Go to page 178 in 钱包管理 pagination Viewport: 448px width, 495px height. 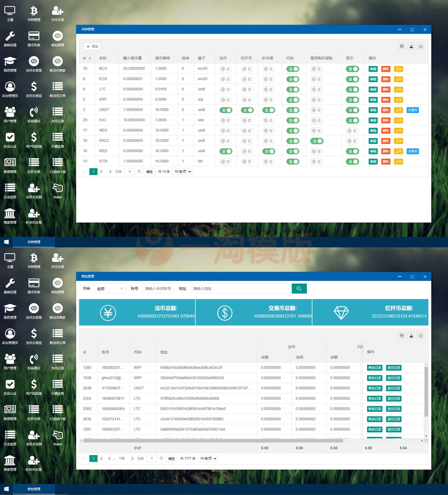pyautogui.click(x=122, y=458)
